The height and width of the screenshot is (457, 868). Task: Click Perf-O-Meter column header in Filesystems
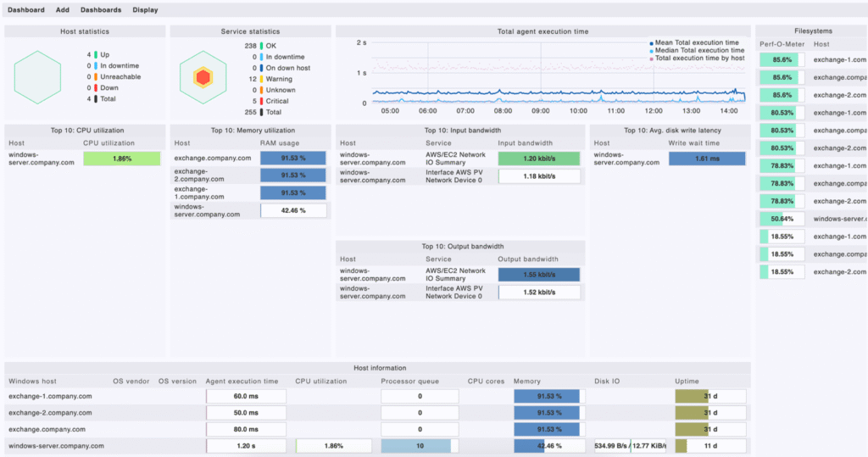(x=782, y=44)
